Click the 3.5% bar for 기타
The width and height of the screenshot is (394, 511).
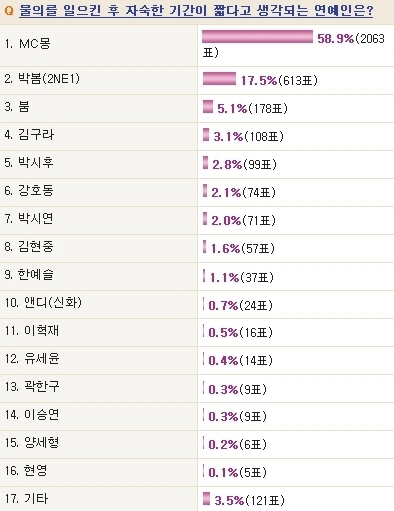pyautogui.click(x=206, y=499)
